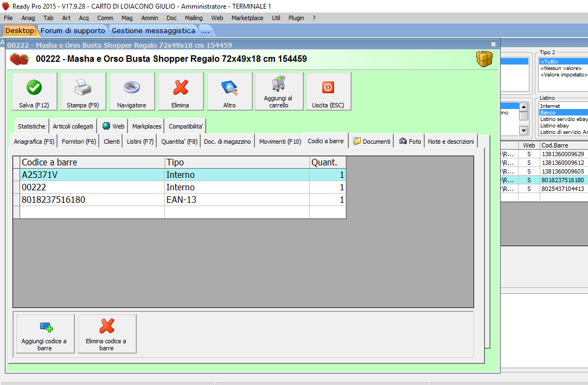Delete the article with the Elimina button
The width and height of the screenshot is (588, 385).
click(181, 92)
